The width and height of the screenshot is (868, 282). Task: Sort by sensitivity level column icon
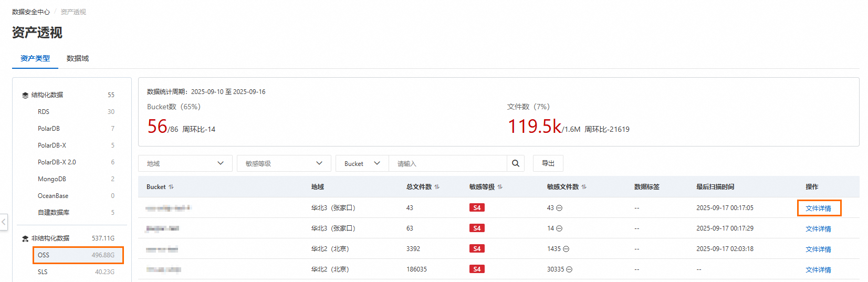(500, 187)
